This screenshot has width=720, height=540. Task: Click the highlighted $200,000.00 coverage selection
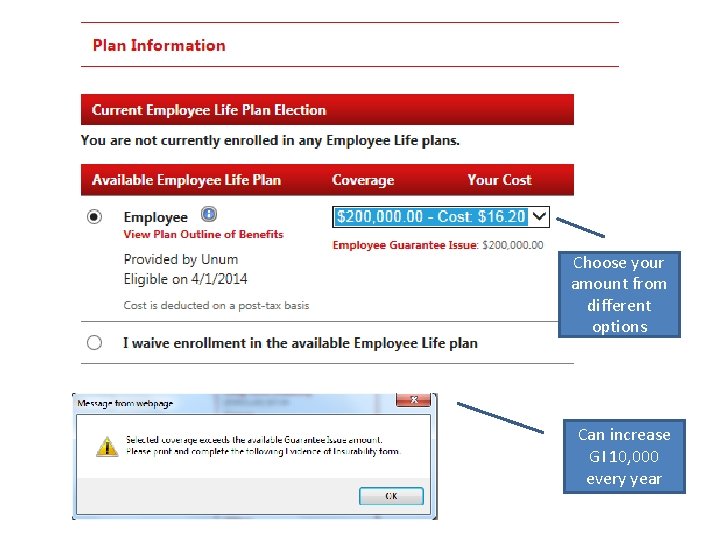(431, 216)
